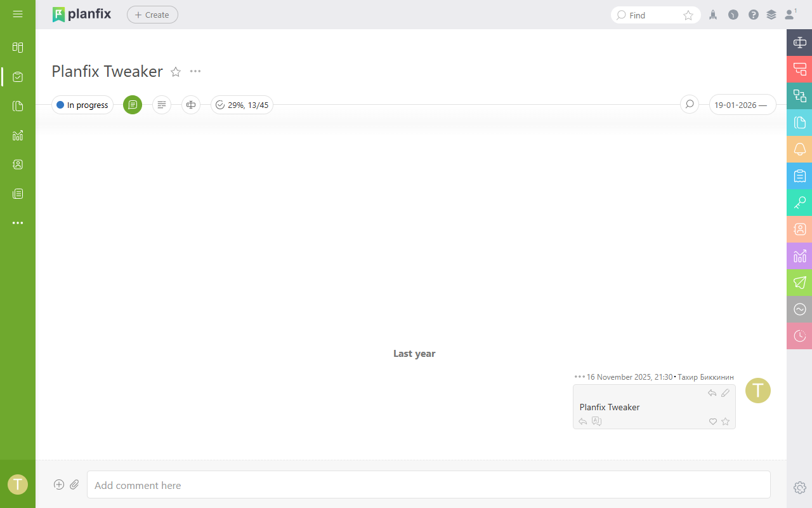
Task: Open the documents icon in the left sidebar
Action: [18, 106]
